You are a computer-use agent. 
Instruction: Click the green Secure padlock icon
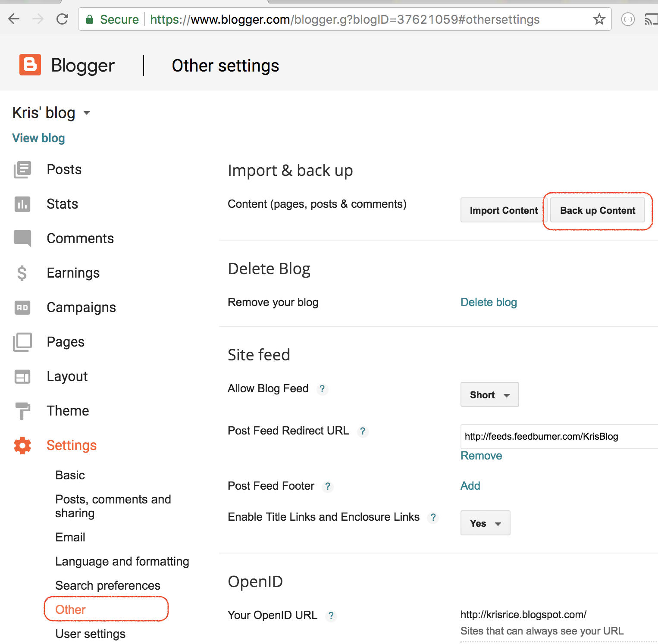tap(90, 19)
